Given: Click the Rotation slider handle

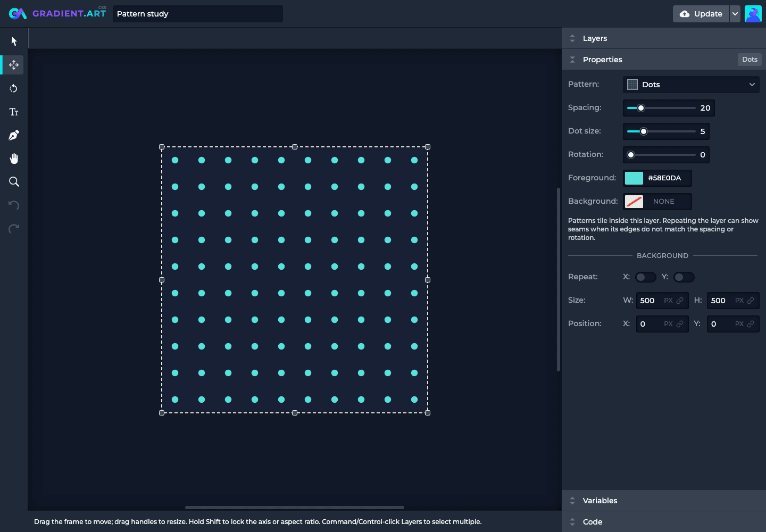Looking at the screenshot, I should (x=631, y=155).
